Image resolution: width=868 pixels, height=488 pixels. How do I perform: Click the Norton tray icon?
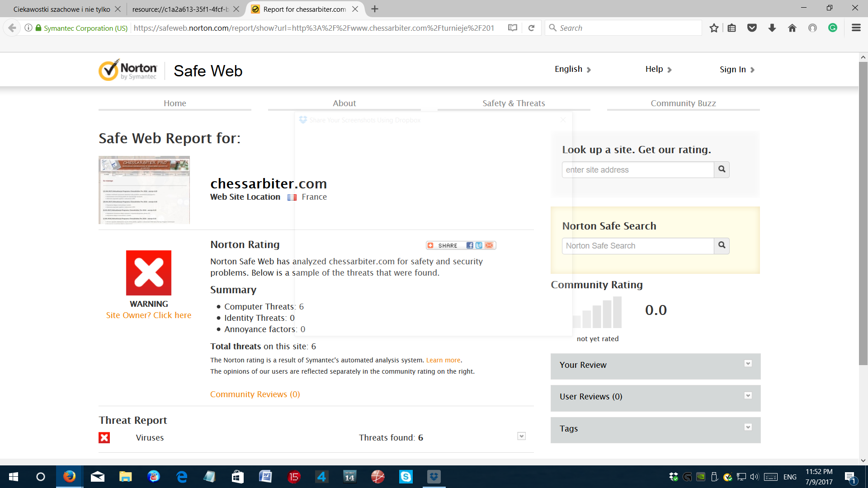coord(728,477)
